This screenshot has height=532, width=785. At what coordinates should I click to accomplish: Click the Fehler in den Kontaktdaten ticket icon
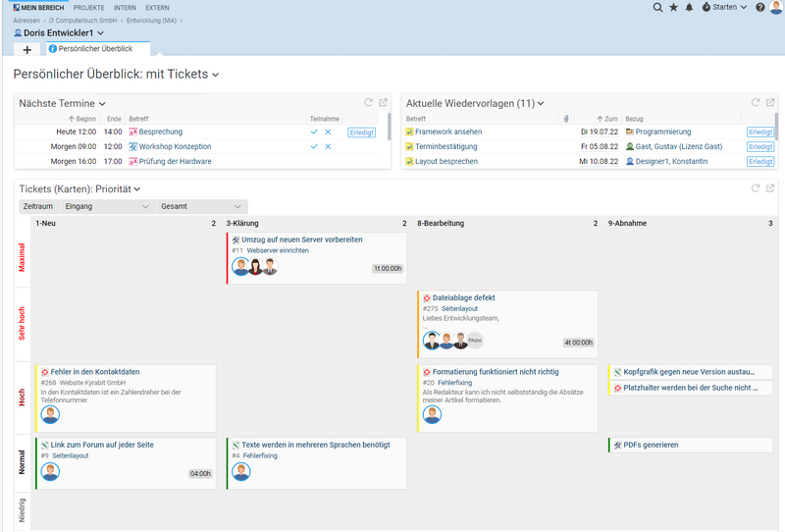(x=44, y=372)
